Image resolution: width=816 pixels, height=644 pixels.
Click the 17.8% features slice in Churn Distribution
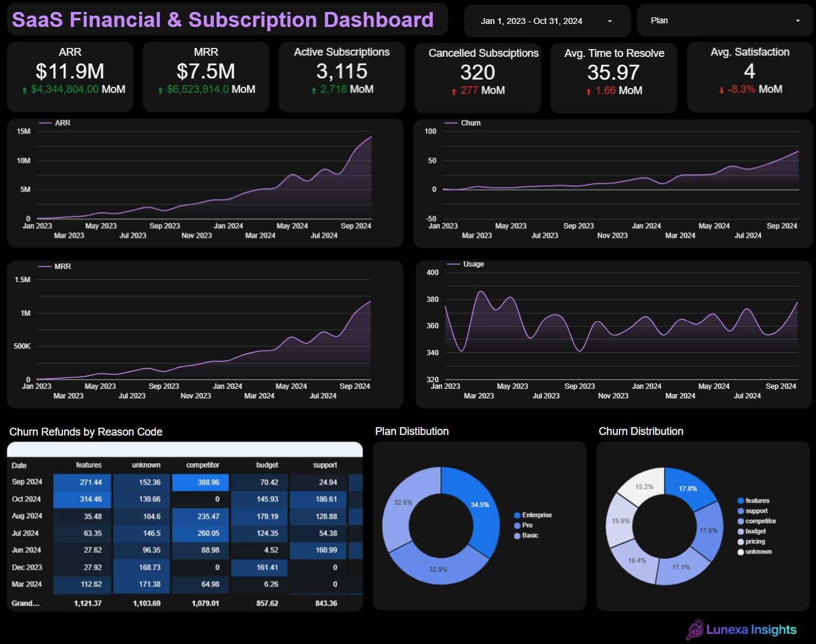[689, 487]
